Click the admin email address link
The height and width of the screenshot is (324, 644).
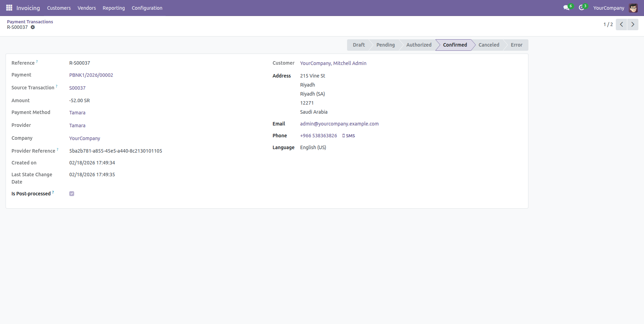click(339, 124)
